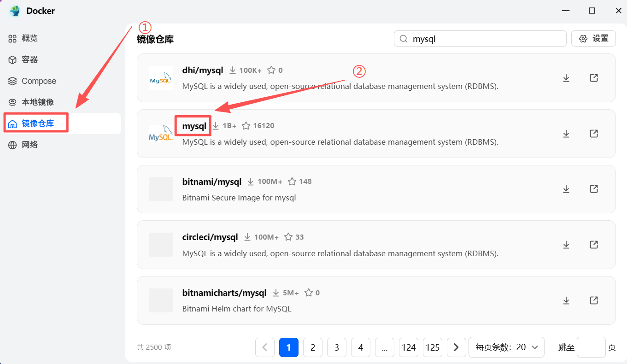Click the circleci/mysql placeholder thumbnail
Viewport: 627px width, 364px height.
coord(161,245)
